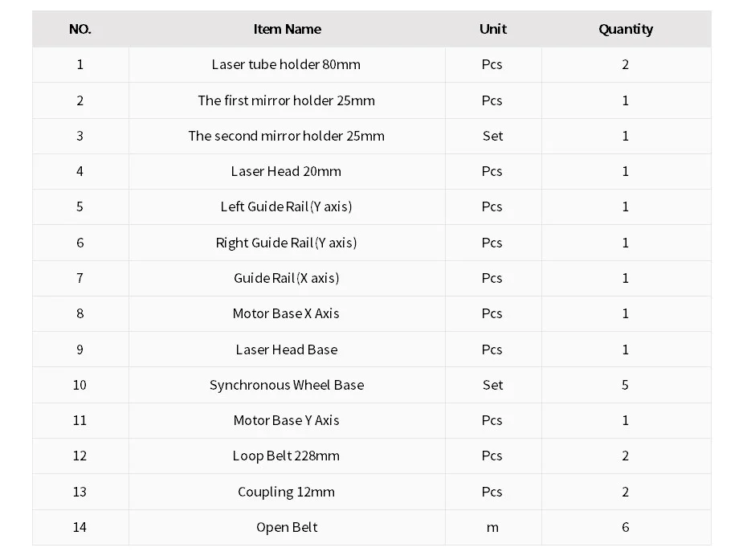Click the quantity 5 for Synchronous Wheel Base
This screenshot has width=747, height=560.
coord(625,385)
